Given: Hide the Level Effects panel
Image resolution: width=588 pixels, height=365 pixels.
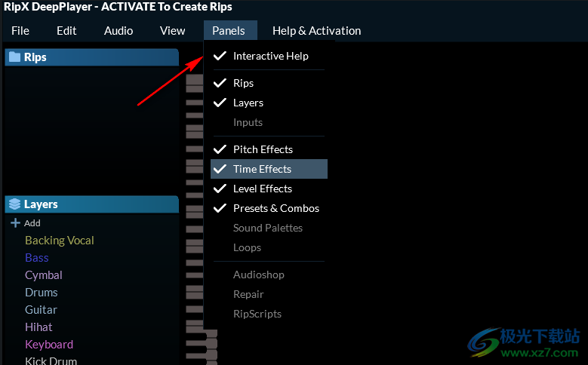Looking at the screenshot, I should 262,189.
